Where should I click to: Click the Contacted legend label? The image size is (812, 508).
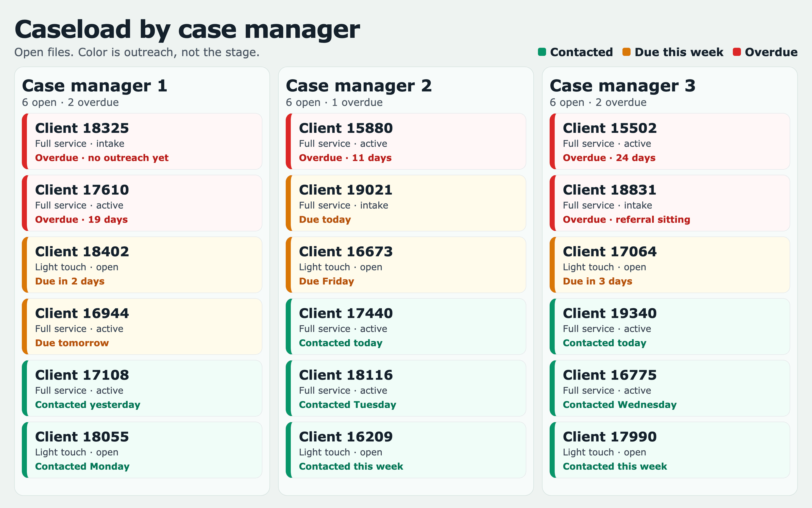point(582,52)
